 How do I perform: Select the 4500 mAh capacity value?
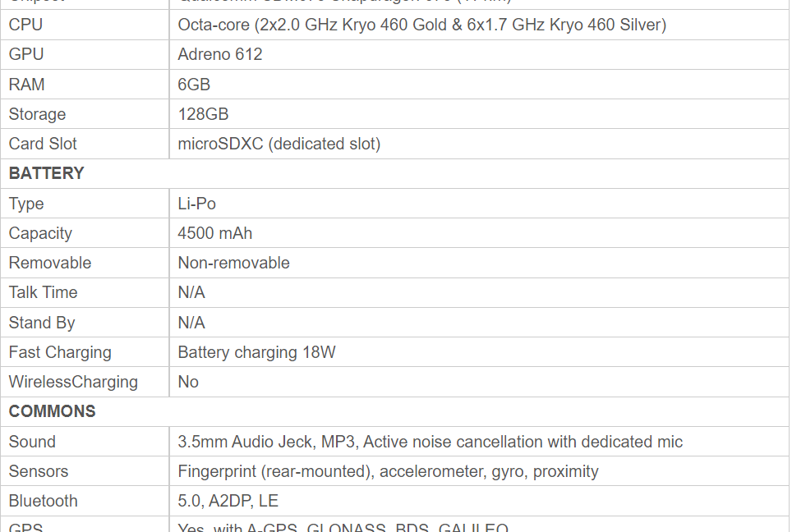point(214,233)
